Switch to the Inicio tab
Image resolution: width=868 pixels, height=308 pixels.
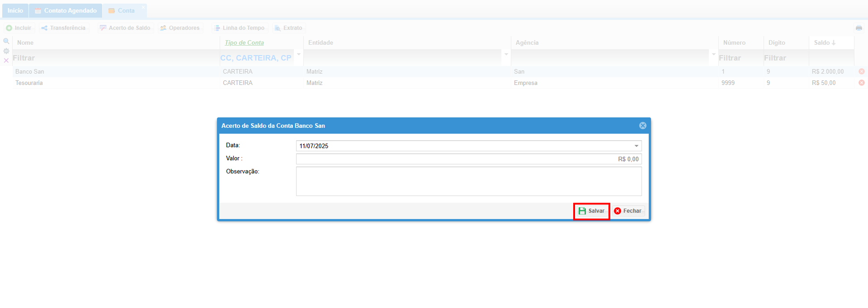[x=15, y=10]
